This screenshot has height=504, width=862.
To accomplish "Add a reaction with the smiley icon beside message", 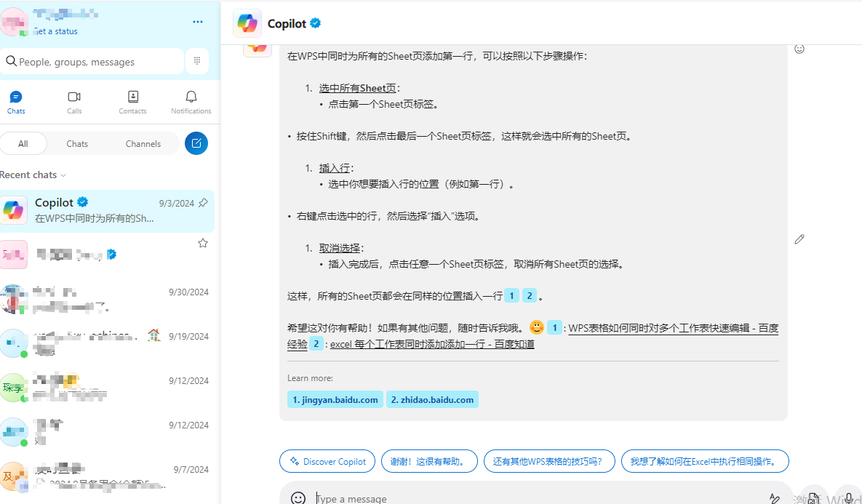I will [799, 49].
